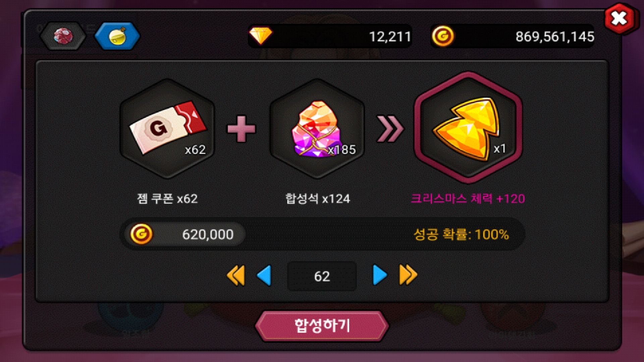
Task: Click the pink plus sign
Action: (241, 129)
